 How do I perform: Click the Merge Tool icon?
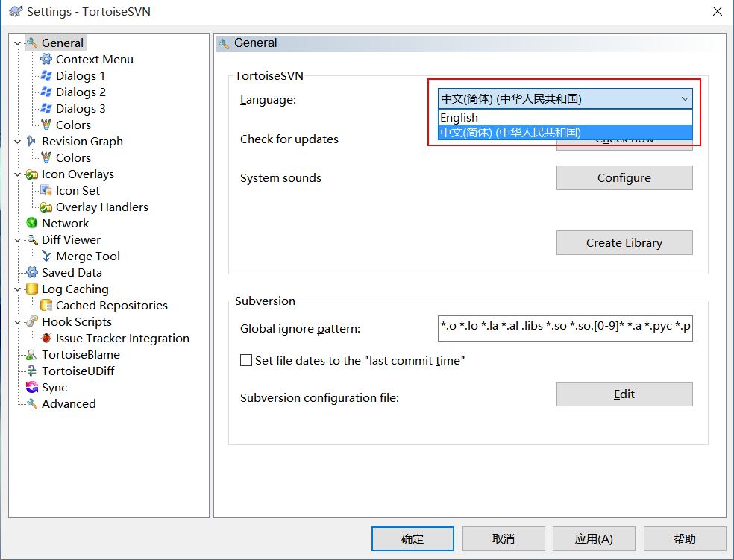point(46,257)
